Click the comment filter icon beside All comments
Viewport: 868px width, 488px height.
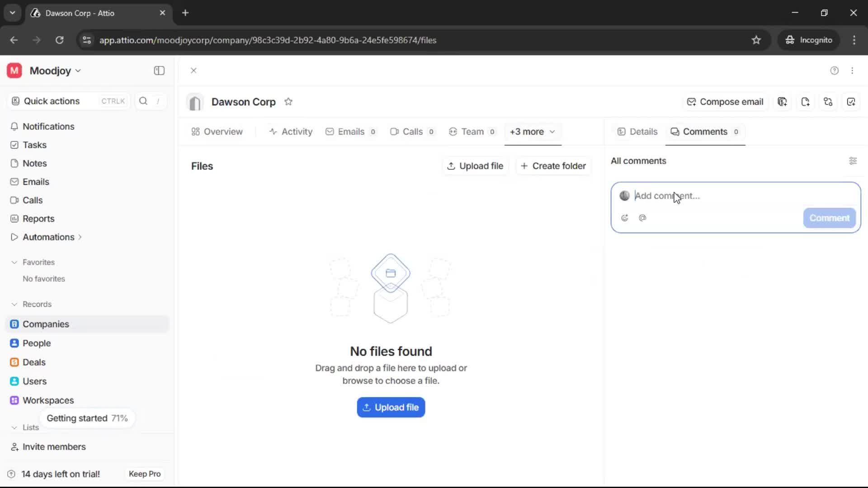click(x=854, y=161)
